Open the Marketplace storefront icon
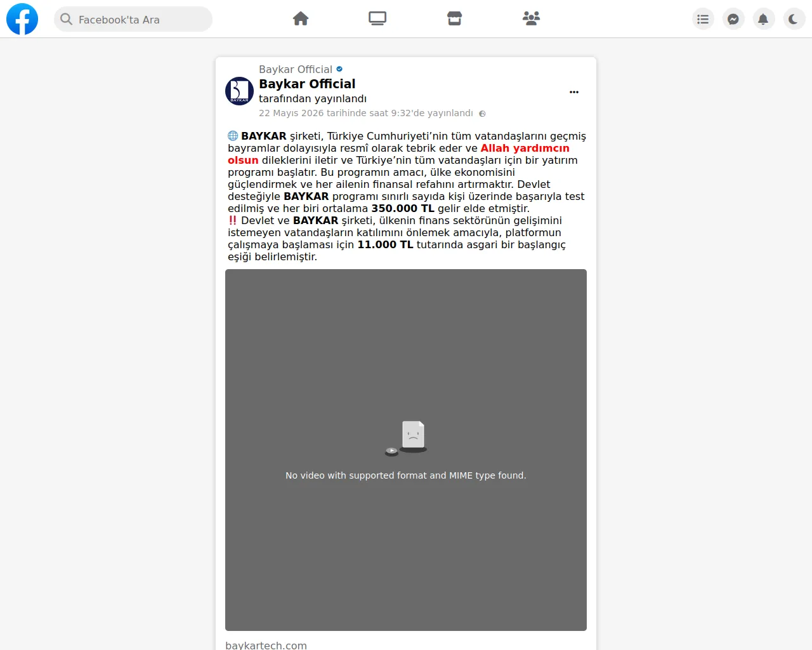 coord(454,18)
